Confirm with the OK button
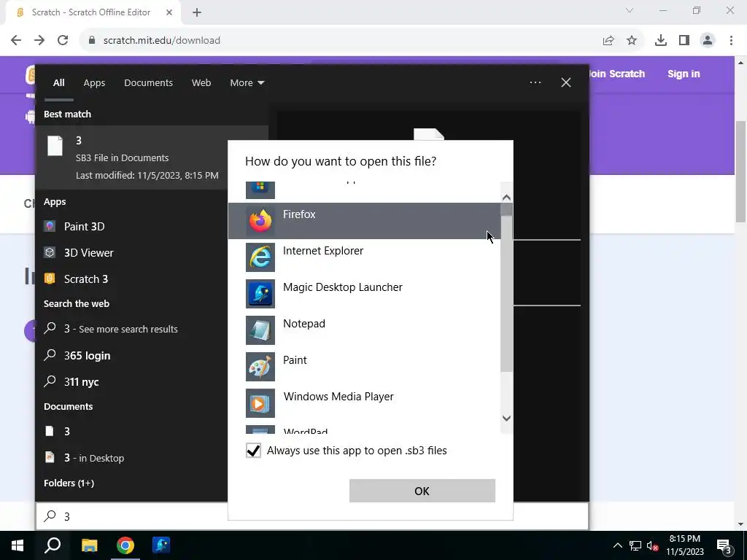Viewport: 747px width, 560px height. 422,491
